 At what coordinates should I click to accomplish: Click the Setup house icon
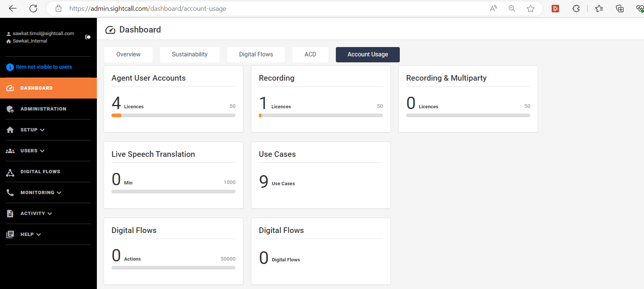[10, 130]
